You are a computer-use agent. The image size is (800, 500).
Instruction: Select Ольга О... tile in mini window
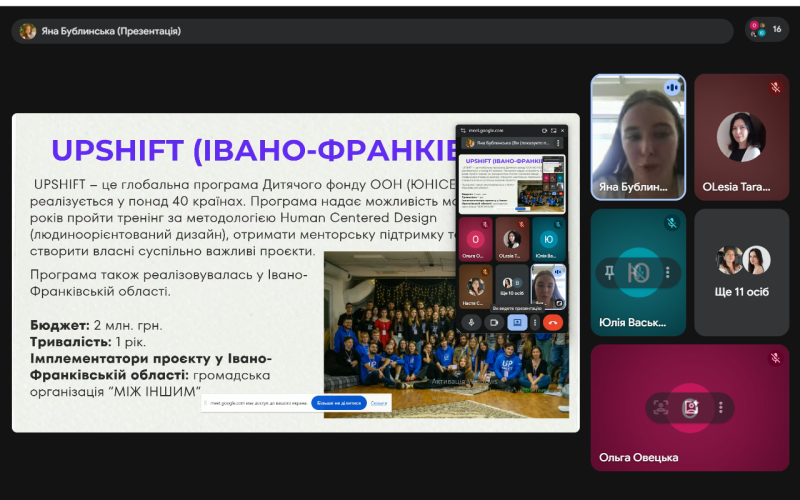tap(476, 239)
